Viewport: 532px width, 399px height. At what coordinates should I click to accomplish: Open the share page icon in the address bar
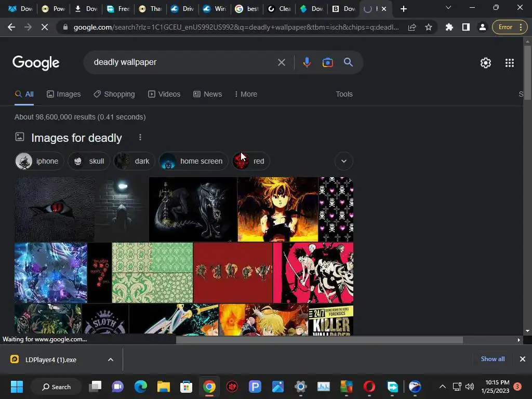[412, 27]
